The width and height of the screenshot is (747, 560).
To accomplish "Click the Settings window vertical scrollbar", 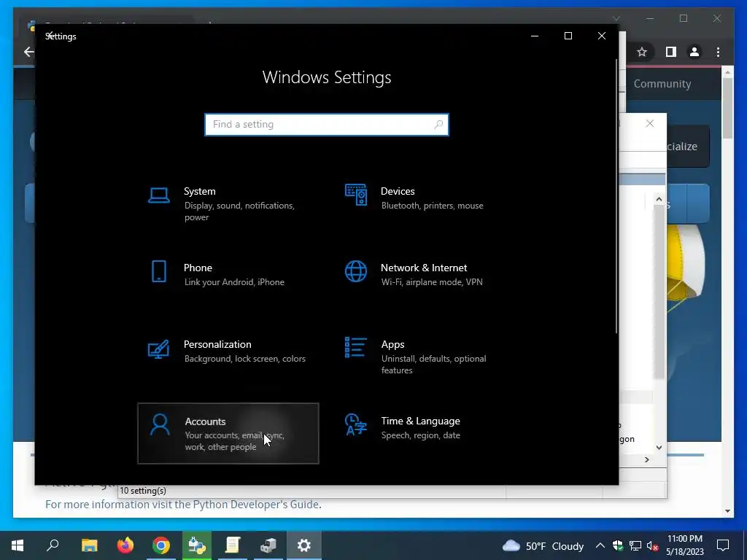I will click(x=616, y=196).
